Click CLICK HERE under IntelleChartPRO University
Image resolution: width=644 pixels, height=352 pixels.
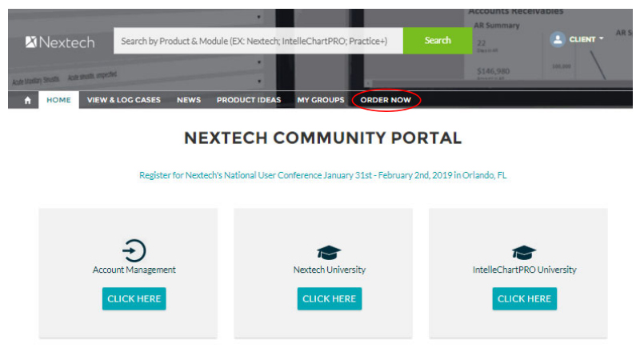tap(524, 298)
